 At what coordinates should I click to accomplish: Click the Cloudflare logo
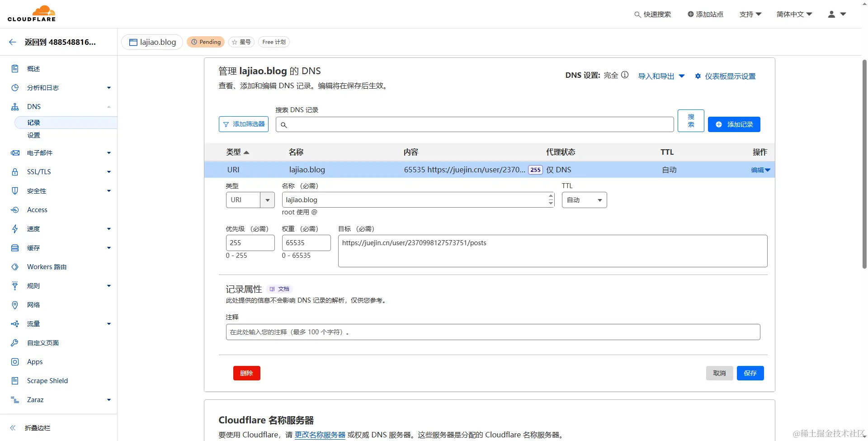32,14
